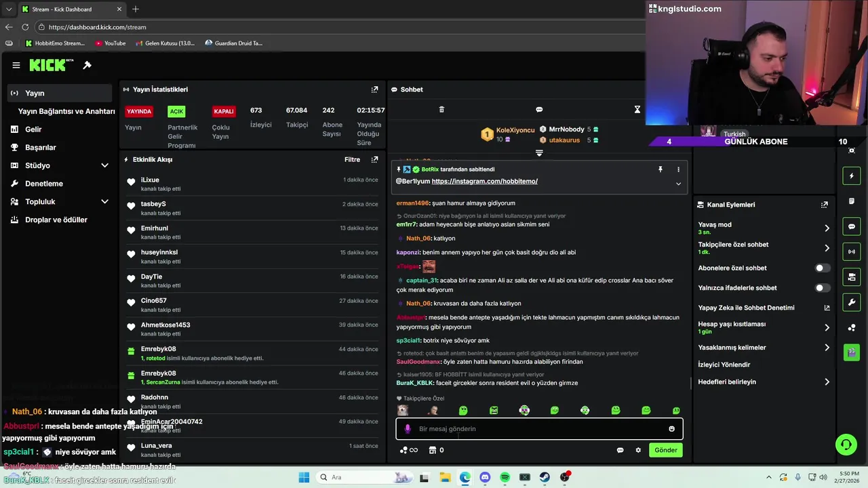Pop out the Yayın İstatistikleri panel
Viewport: 868px width, 488px height.
(x=374, y=89)
